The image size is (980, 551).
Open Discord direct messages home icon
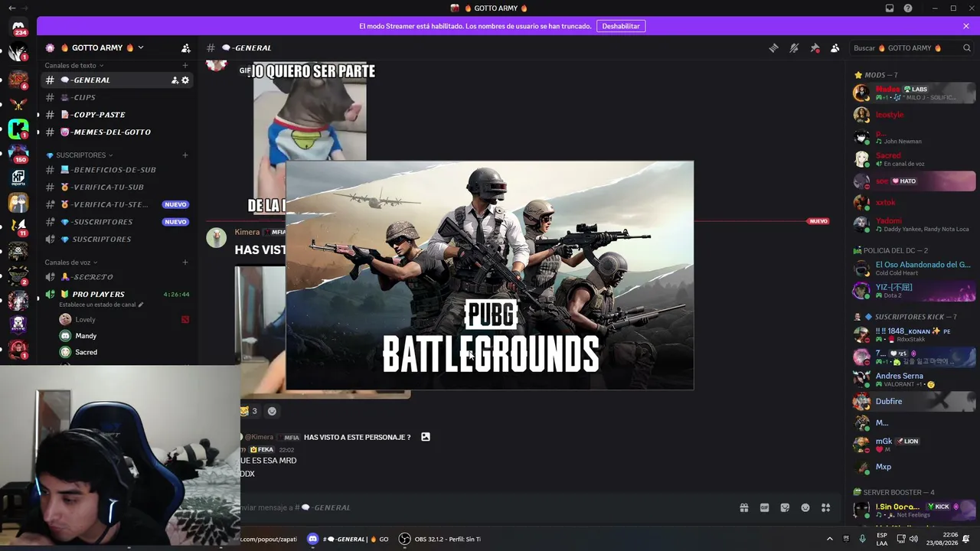pos(18,28)
